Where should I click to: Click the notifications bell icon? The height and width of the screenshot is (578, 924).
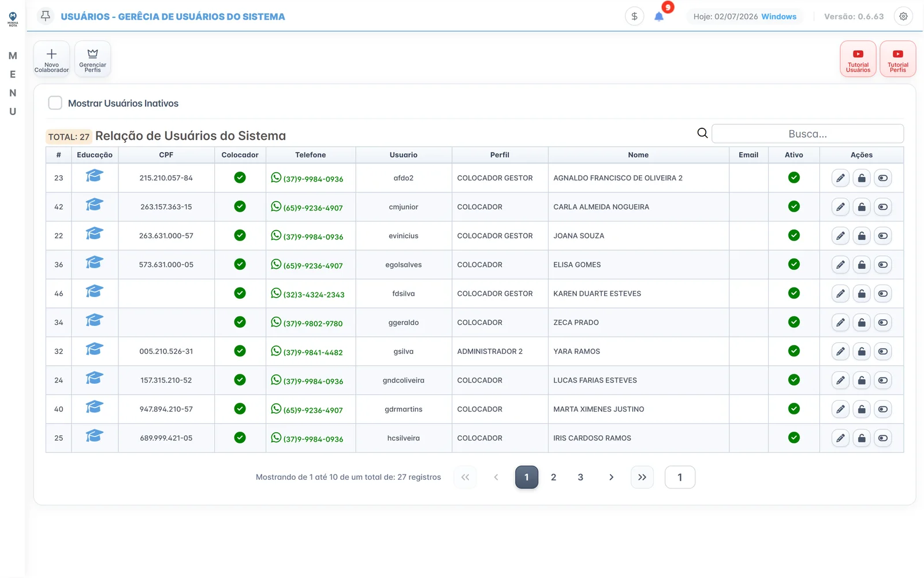point(659,16)
